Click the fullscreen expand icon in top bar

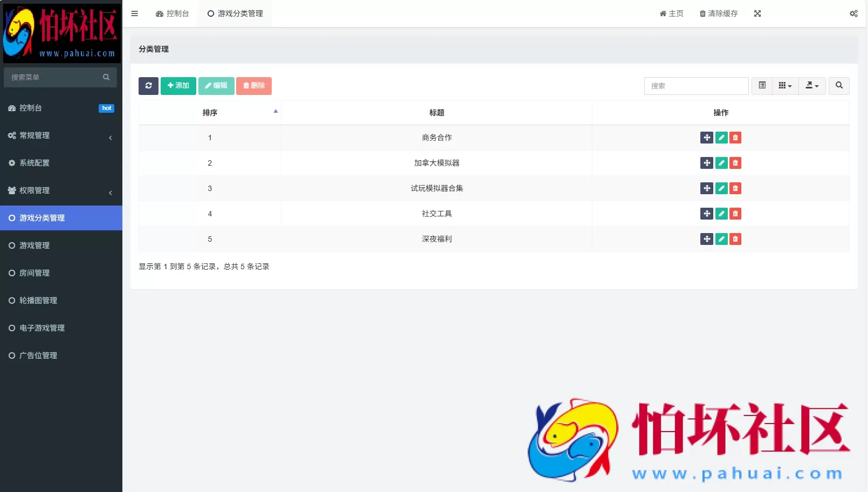click(758, 13)
